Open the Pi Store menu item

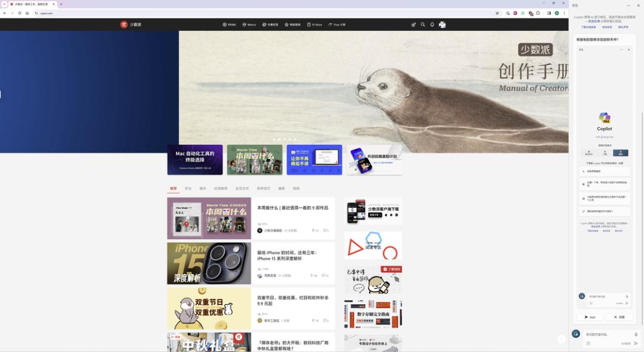(x=315, y=24)
